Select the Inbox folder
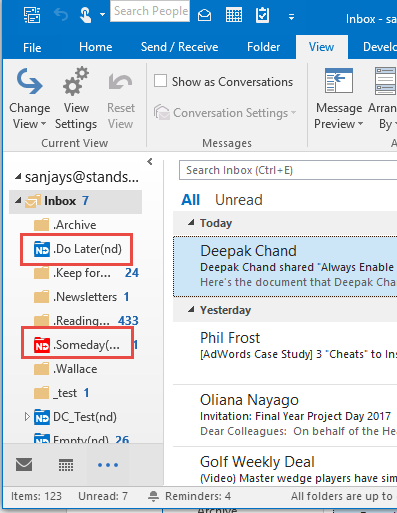This screenshot has width=397, height=513. (75, 201)
